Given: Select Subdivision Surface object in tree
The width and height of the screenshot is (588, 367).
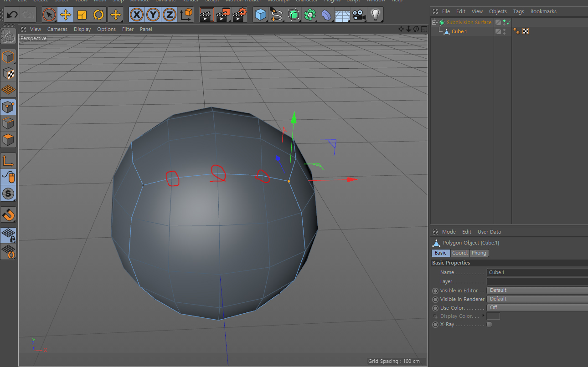Looking at the screenshot, I should pyautogui.click(x=469, y=22).
